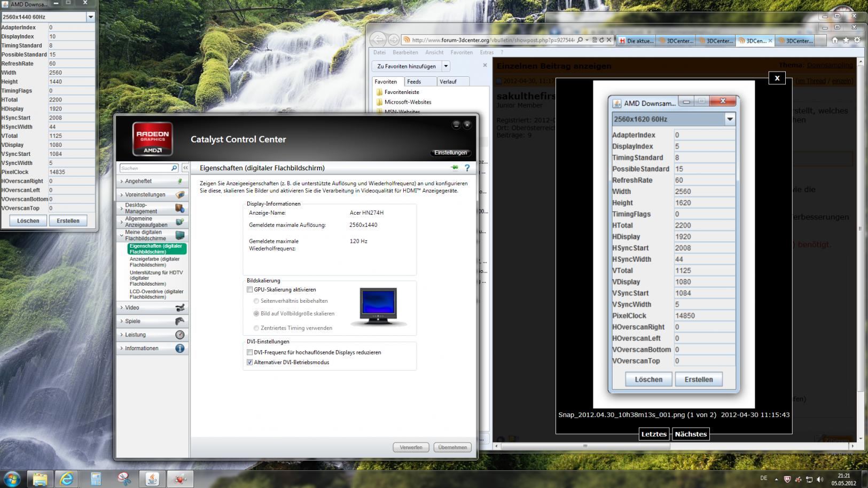Click the browser horizontal scrollbar thumb

[585, 446]
